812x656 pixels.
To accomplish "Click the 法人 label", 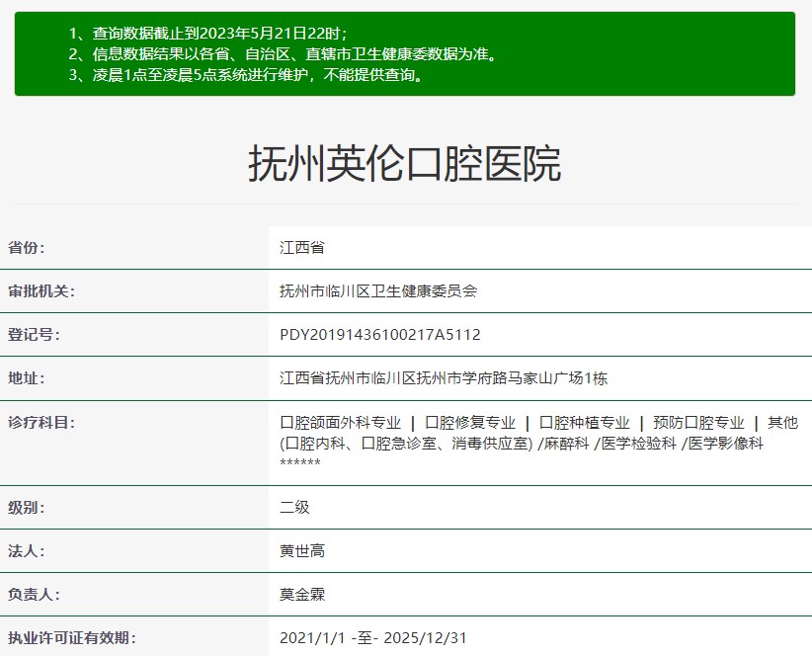I will pos(27,551).
